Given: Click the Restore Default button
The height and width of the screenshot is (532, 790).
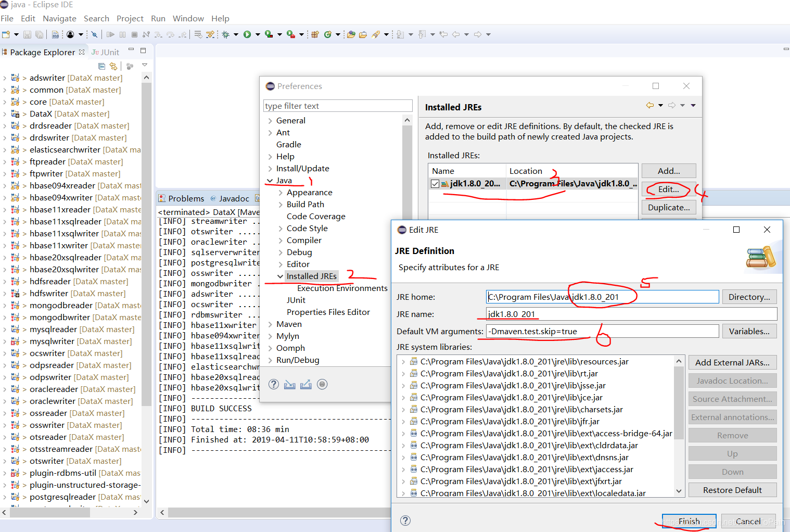Looking at the screenshot, I should click(x=732, y=490).
